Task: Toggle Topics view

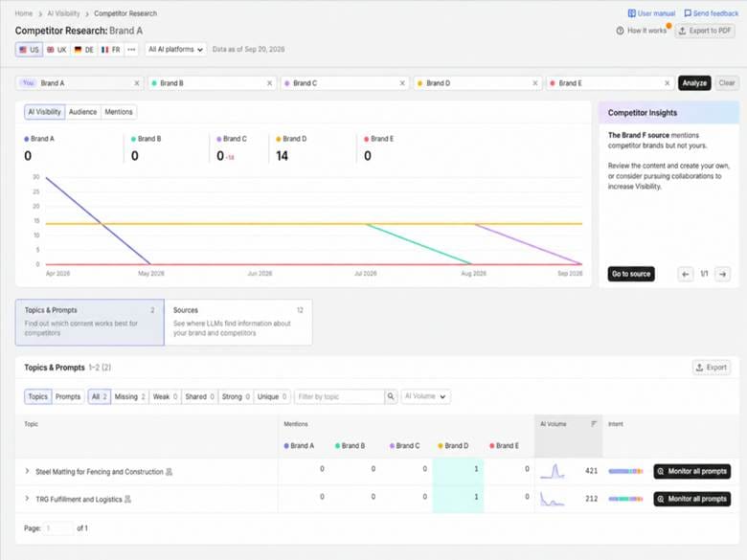Action: point(37,396)
